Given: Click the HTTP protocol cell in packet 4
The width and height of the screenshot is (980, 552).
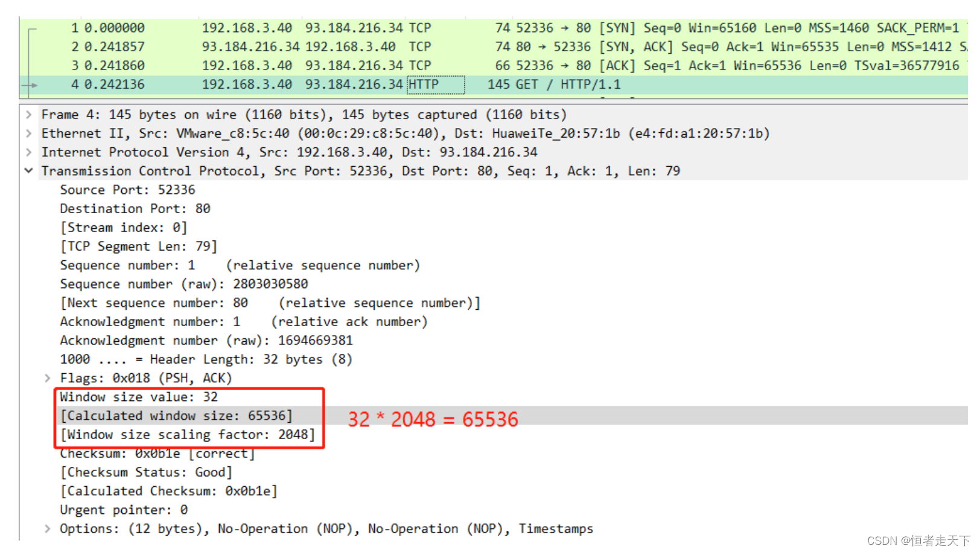Looking at the screenshot, I should tap(436, 85).
